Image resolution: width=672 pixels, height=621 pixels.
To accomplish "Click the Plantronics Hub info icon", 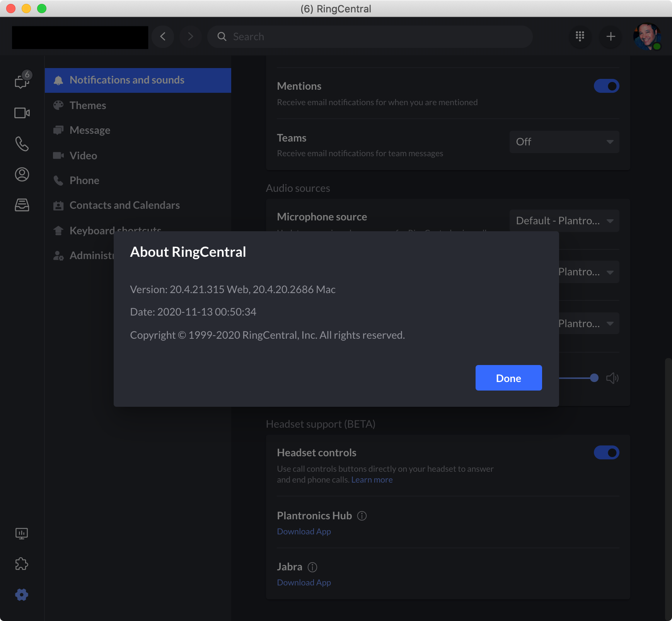I will 362,516.
